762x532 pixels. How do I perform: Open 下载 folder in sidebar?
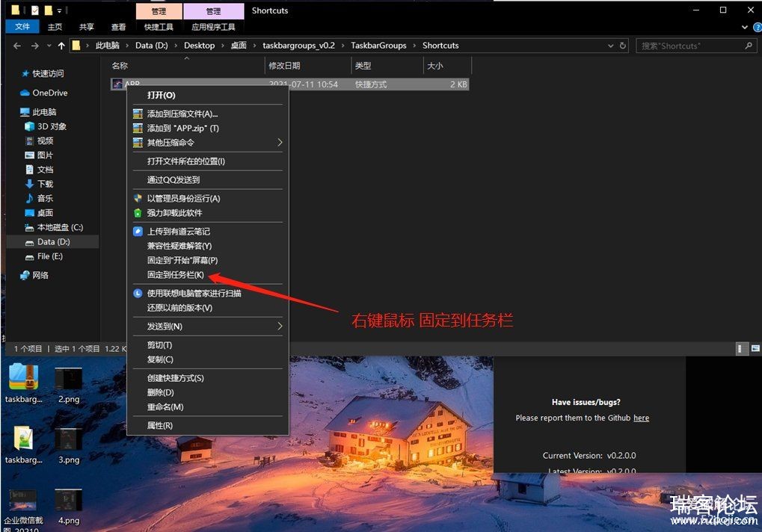click(39, 184)
